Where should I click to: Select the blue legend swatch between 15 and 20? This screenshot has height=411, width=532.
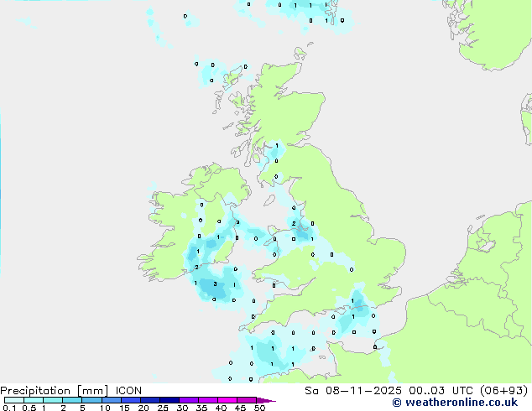131,400
